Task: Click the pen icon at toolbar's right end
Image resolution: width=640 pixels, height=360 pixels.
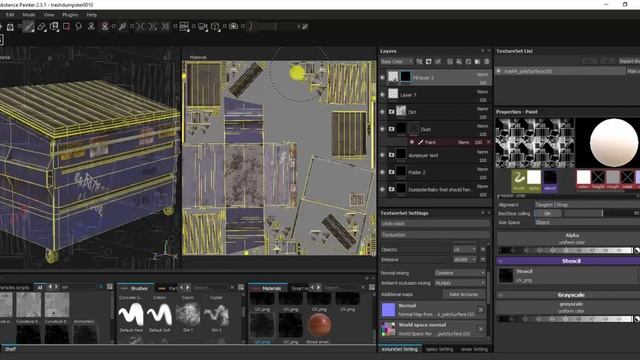Action: click(305, 27)
